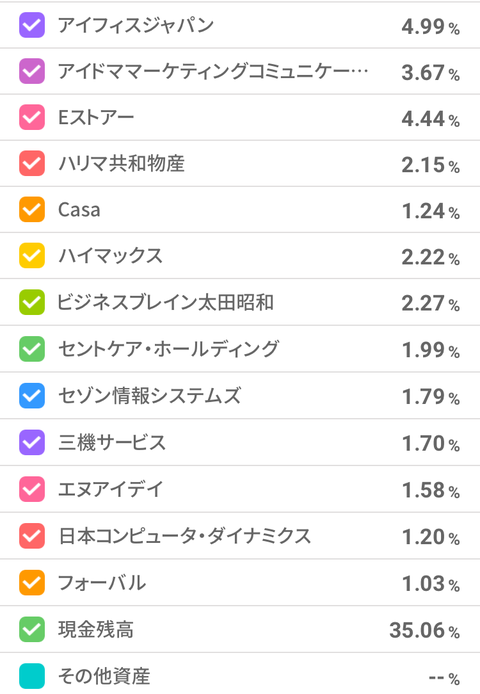The image size is (480, 694).
Task: Uncheck the orange Casa checkbox
Action: click(x=32, y=209)
